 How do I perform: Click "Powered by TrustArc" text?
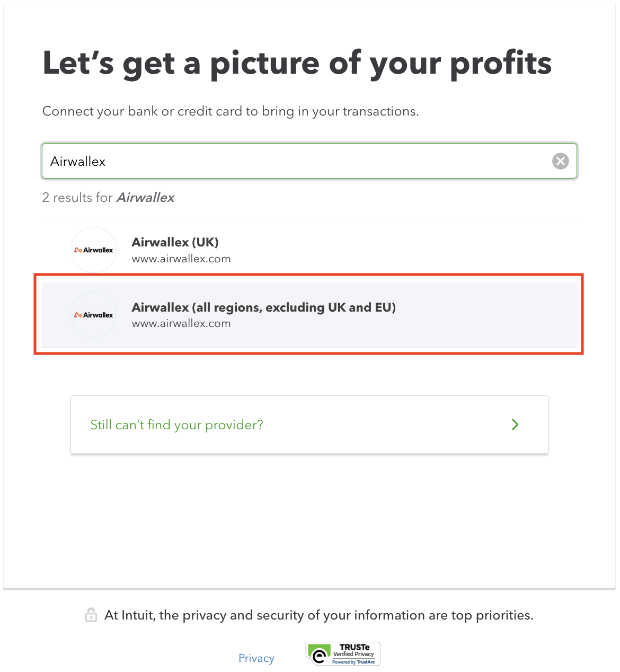point(353,662)
